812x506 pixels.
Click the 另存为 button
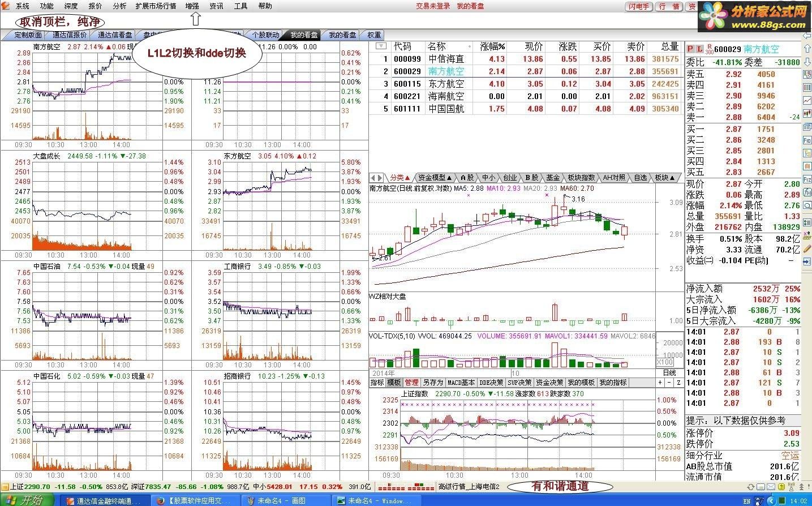(433, 383)
